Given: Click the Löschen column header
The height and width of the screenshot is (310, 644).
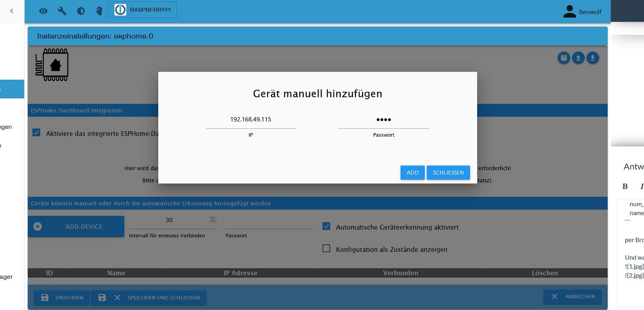Looking at the screenshot, I should point(545,273).
